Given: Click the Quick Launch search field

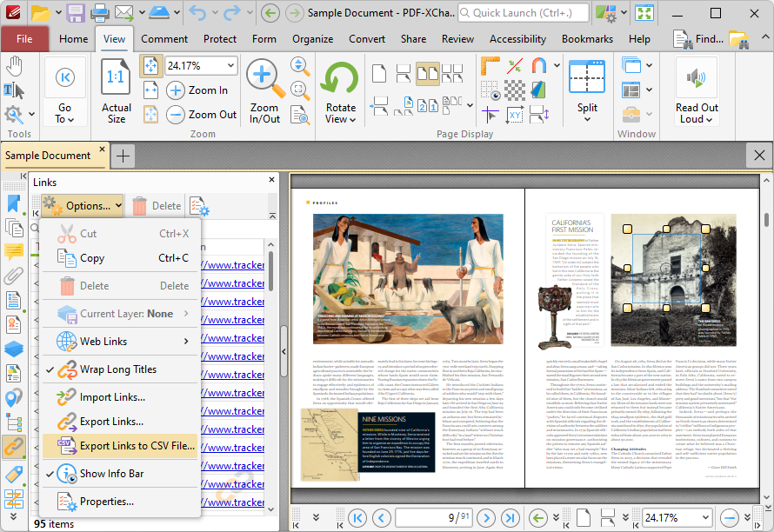Looking at the screenshot, I should pyautogui.click(x=524, y=13).
